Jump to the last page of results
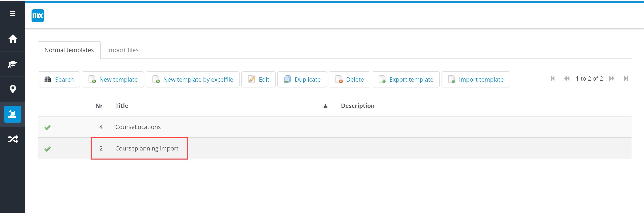 tap(626, 79)
